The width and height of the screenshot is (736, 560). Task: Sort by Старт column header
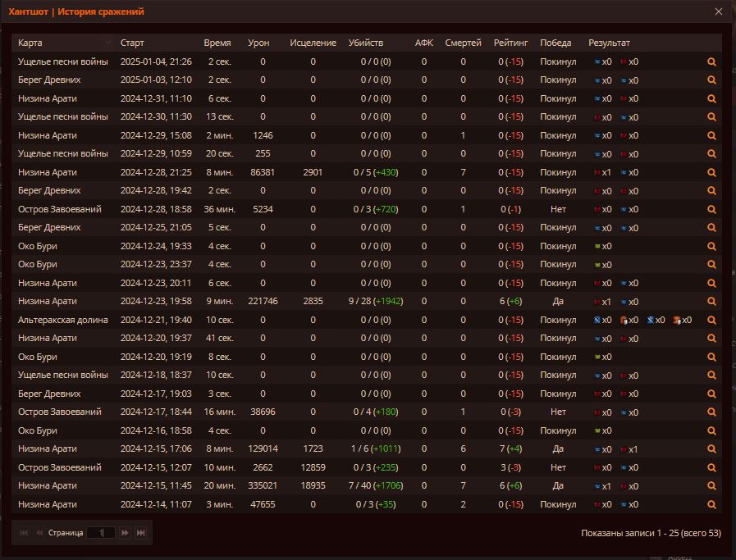(132, 43)
